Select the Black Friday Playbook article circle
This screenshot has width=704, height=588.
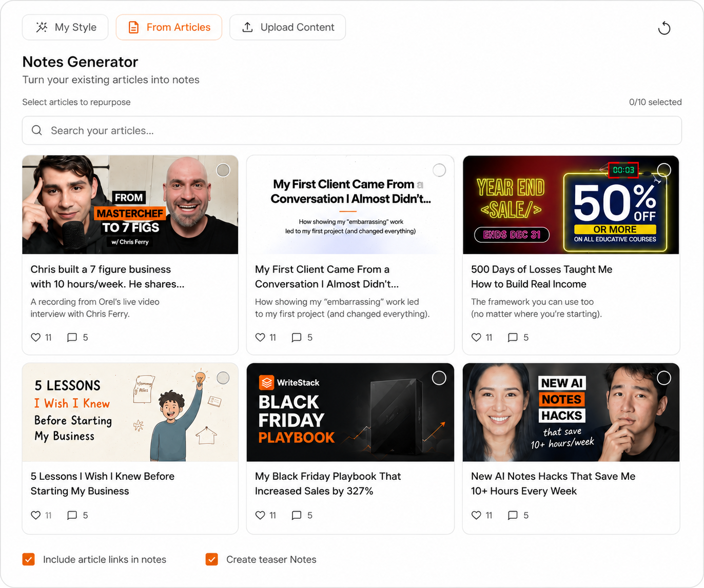point(439,378)
